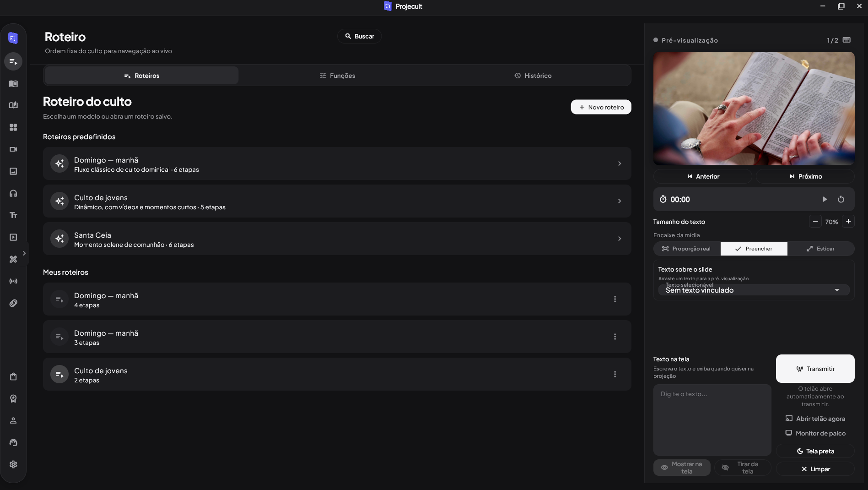Viewport: 868px width, 490px height.
Task: Open the award ribbon sidebar icon
Action: point(13,398)
